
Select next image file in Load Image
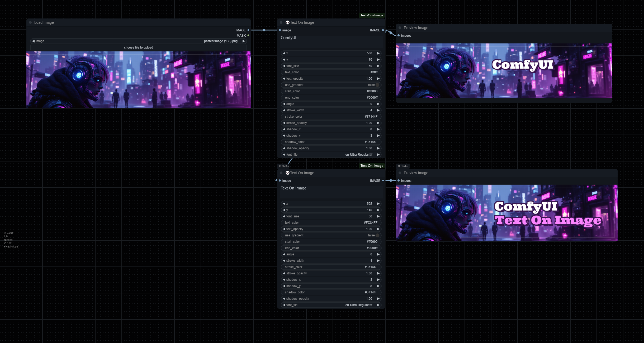(x=244, y=41)
